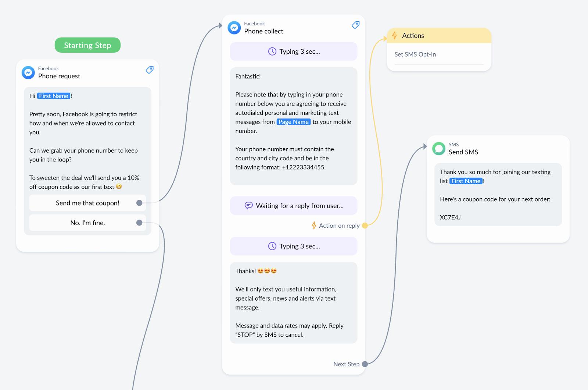
Task: Click the green SMS icon on Send SMS node
Action: (439, 148)
